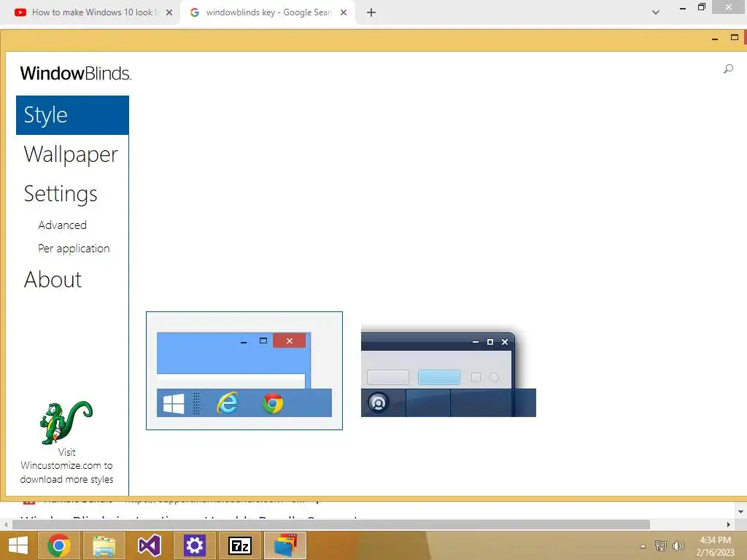Screen dimensions: 747x560
Task: Maximize the WindowBlinds window
Action: coord(735,37)
